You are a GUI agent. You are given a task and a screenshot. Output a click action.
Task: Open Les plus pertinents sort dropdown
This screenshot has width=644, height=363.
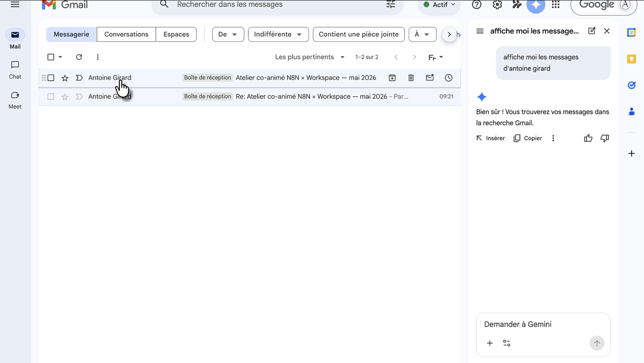coord(309,57)
